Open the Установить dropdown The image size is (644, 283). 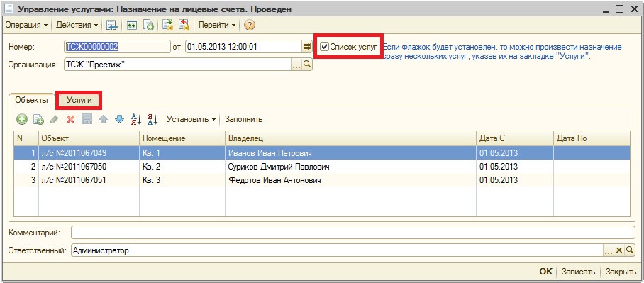point(191,120)
